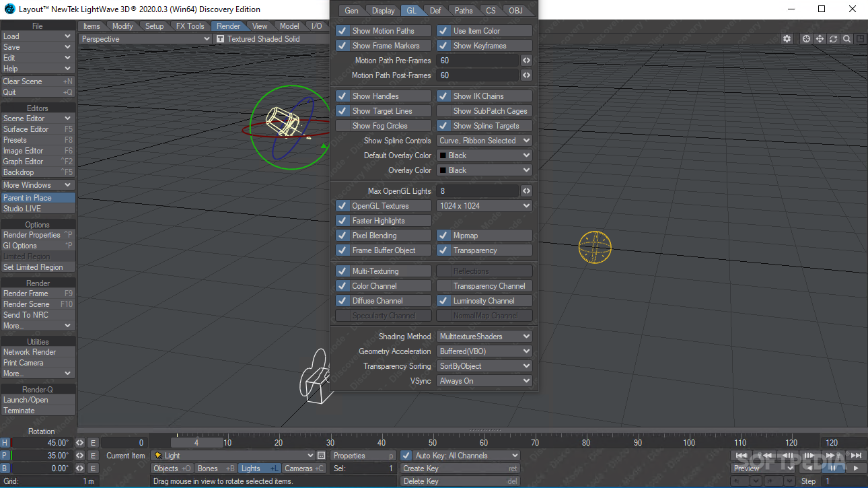
Task: Click envelope E button for Heading
Action: tap(93, 443)
